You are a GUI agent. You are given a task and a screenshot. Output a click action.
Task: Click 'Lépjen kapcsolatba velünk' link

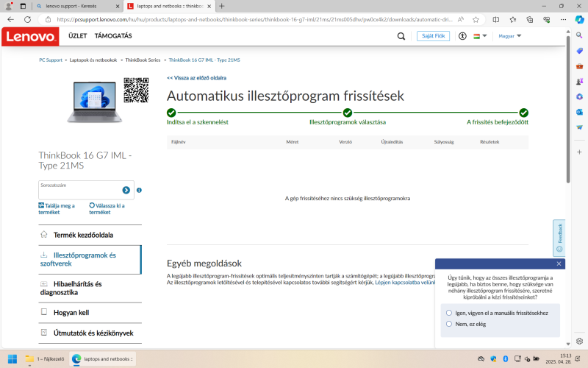coord(405,283)
